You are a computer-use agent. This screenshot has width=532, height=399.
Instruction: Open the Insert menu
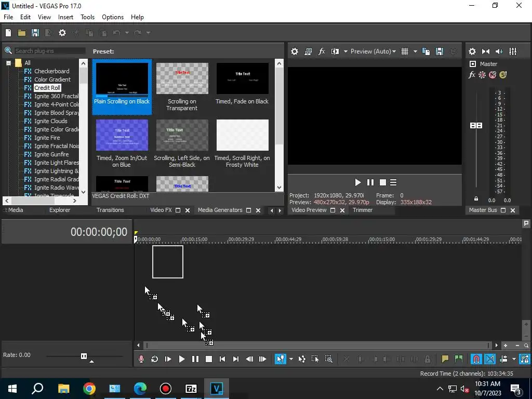click(x=65, y=17)
